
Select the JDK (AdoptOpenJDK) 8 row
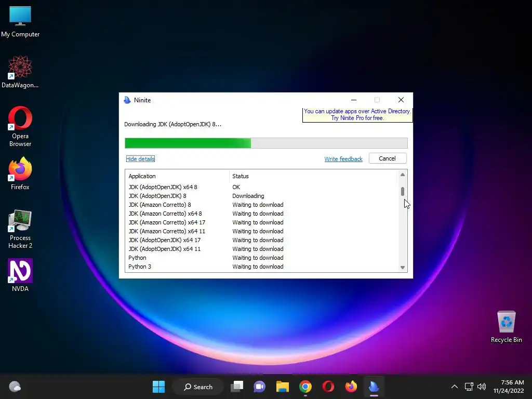[x=261, y=196]
